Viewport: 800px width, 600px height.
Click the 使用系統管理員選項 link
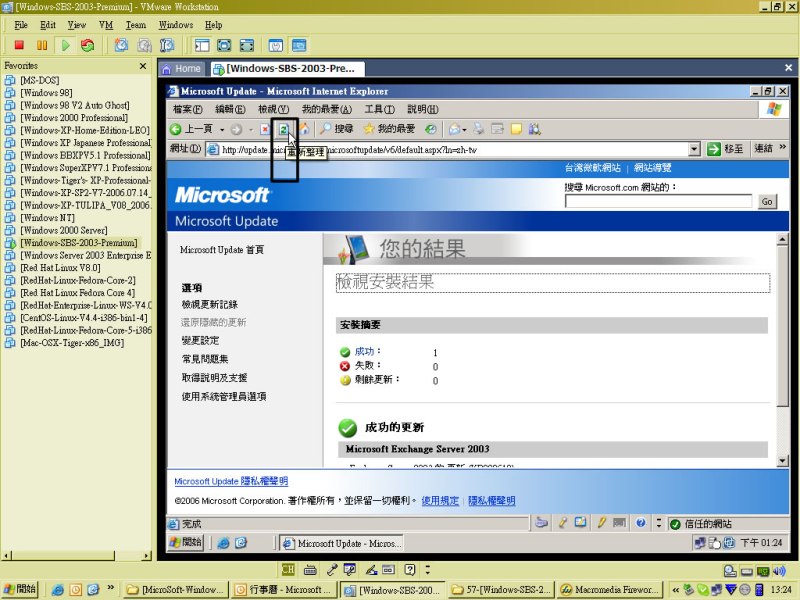click(223, 396)
